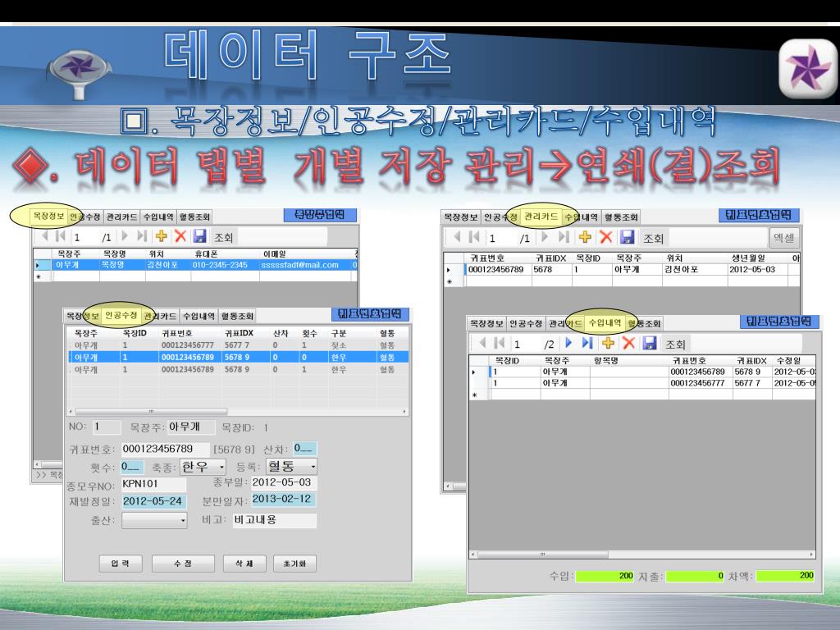The height and width of the screenshot is (630, 840).
Task: Click right arrow with bar in 관리카드 toolbar
Action: (x=563, y=236)
